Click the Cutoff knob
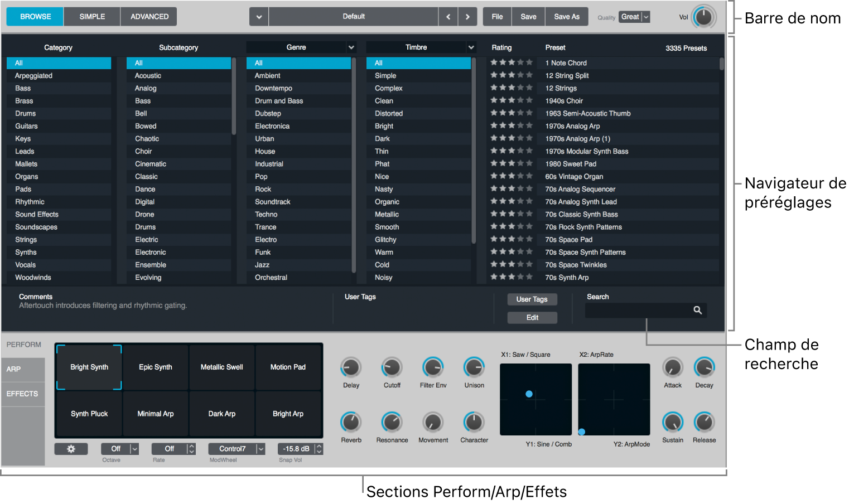Image resolution: width=849 pixels, height=504 pixels. tap(392, 368)
